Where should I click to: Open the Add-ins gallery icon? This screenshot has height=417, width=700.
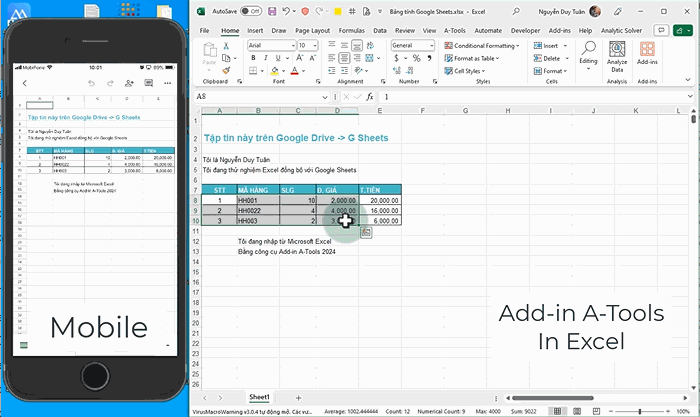pos(647,53)
